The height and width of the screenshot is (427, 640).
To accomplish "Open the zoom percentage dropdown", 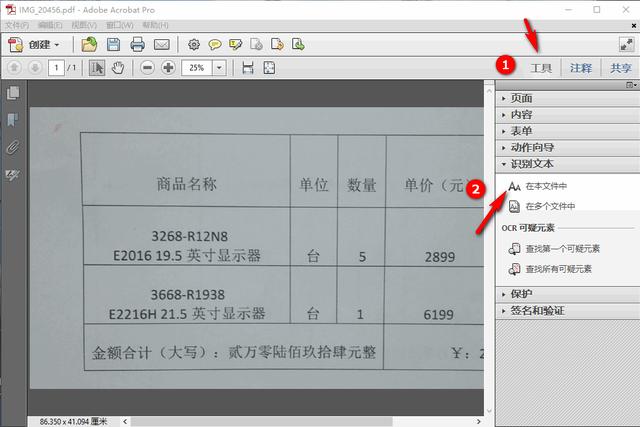I will click(x=219, y=68).
